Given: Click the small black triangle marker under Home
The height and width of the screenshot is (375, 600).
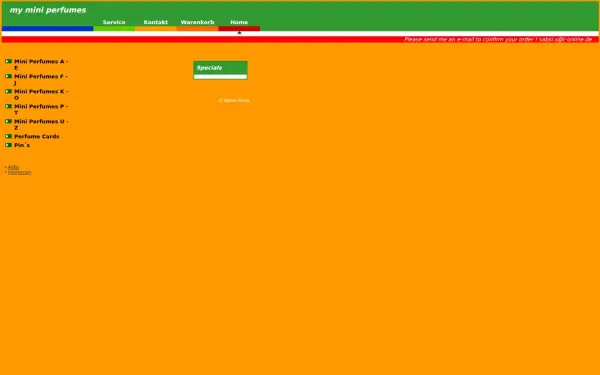Looking at the screenshot, I should [239, 33].
